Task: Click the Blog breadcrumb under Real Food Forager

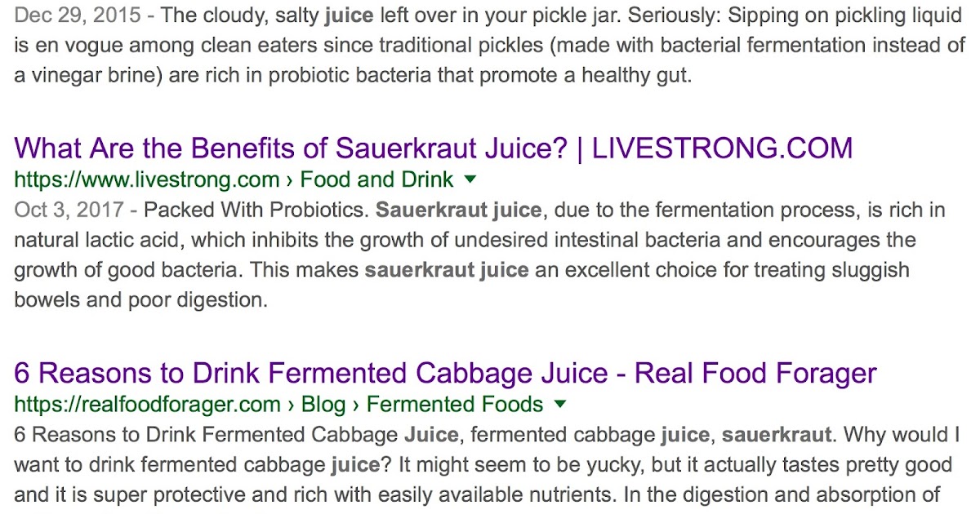Action: 323,404
